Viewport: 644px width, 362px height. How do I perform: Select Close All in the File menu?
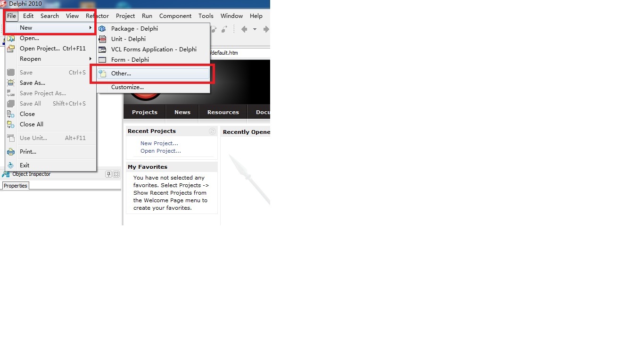point(50,124)
